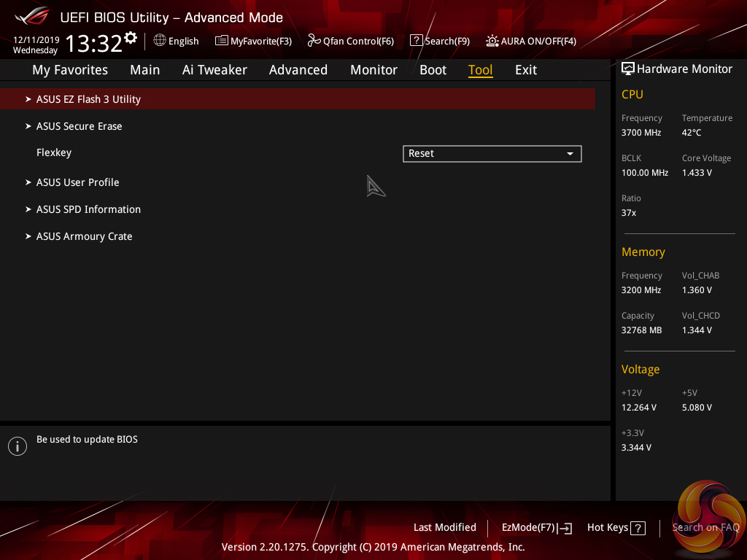This screenshot has width=747, height=560.
Task: Select the Tool tab
Action: click(480, 70)
